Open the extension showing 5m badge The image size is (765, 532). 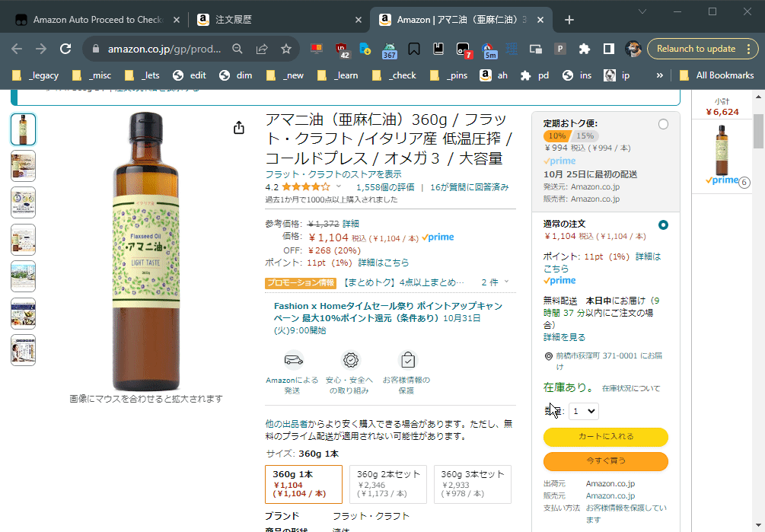click(489, 49)
